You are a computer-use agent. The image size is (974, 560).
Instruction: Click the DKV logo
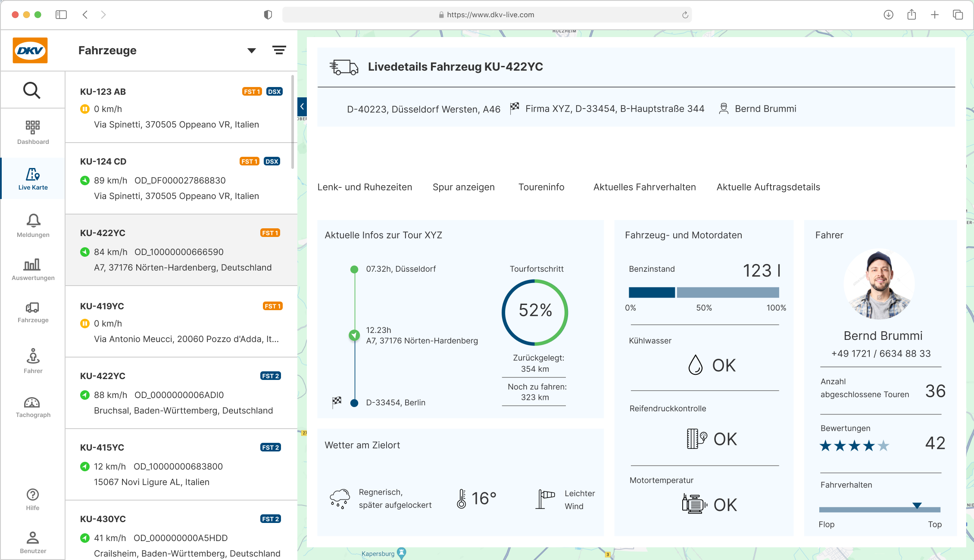pyautogui.click(x=30, y=50)
